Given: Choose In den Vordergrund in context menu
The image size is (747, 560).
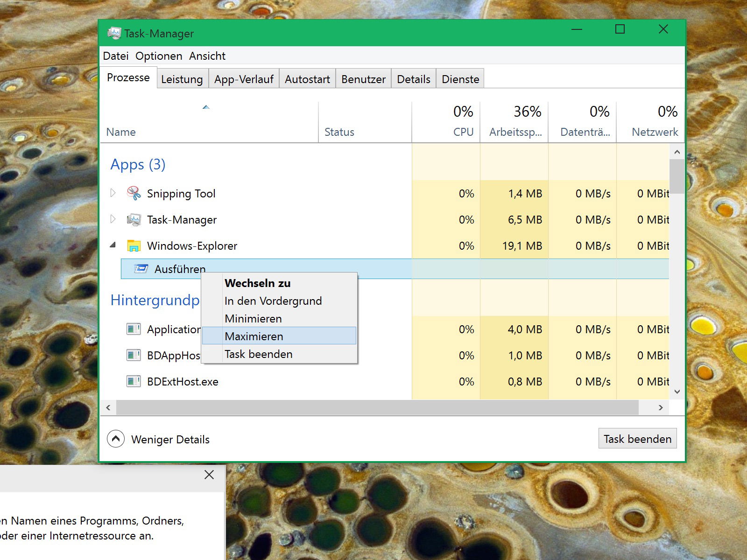Looking at the screenshot, I should point(279,301).
